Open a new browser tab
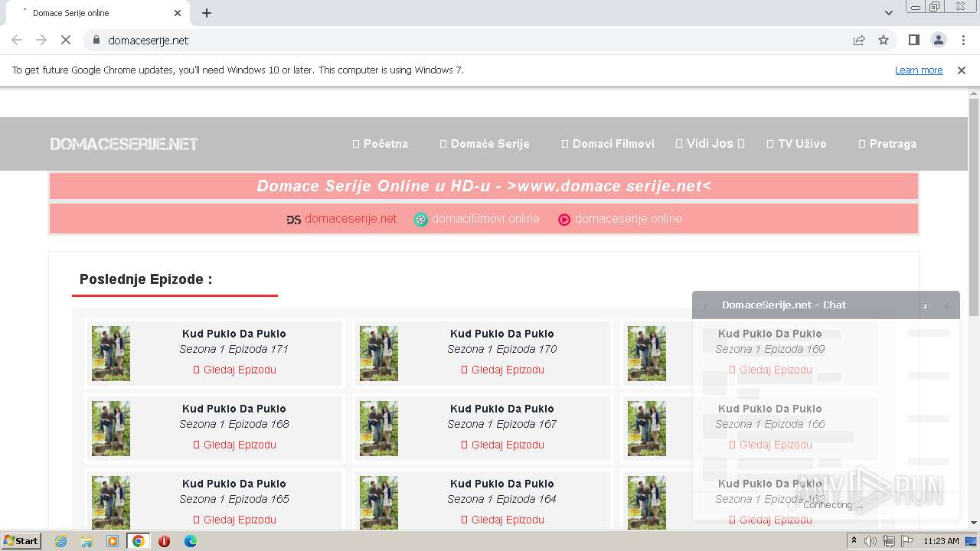The height and width of the screenshot is (551, 980). 207,13
